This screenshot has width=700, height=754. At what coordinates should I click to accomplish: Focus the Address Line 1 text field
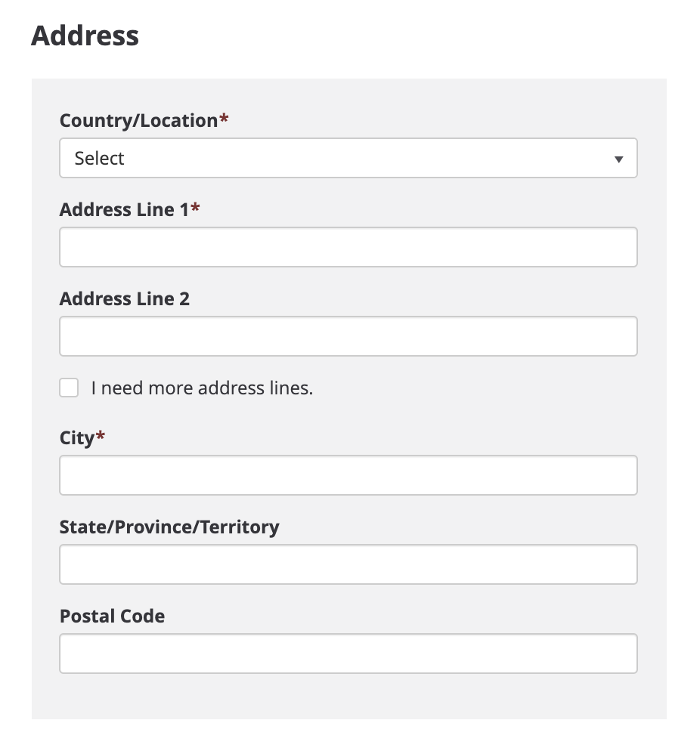click(x=348, y=247)
